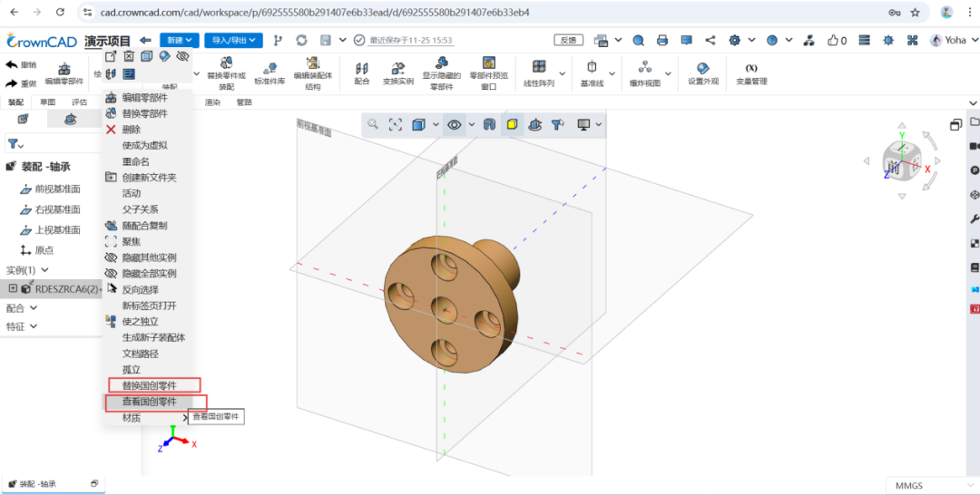Image resolution: width=980 pixels, height=495 pixels.
Task: Click the print icon in top bar
Action: 662,40
